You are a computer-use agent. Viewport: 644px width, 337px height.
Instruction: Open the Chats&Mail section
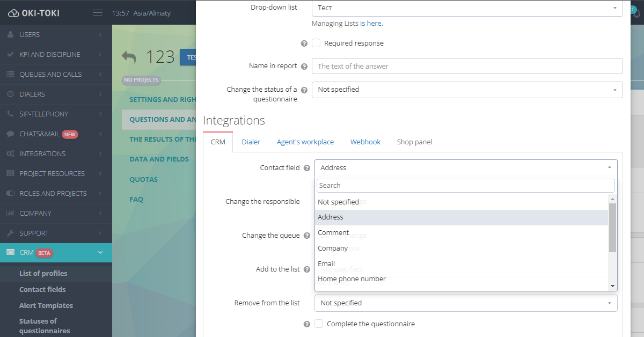point(38,134)
